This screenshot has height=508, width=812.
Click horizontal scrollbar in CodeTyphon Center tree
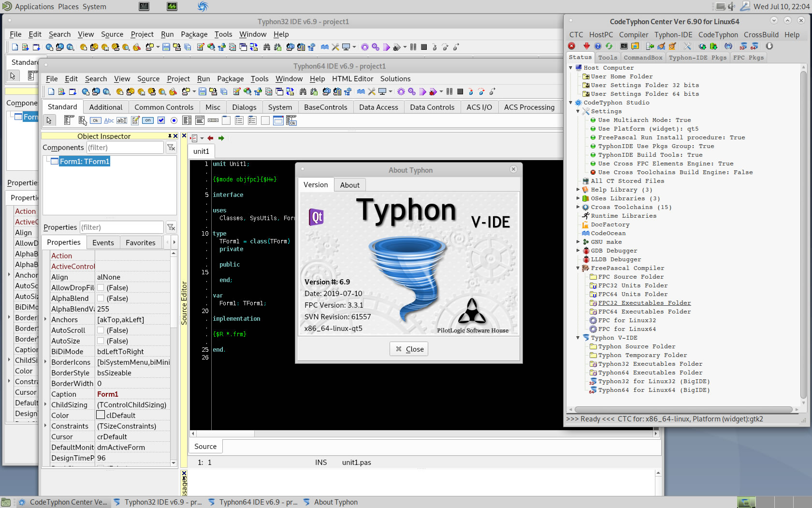pos(683,409)
